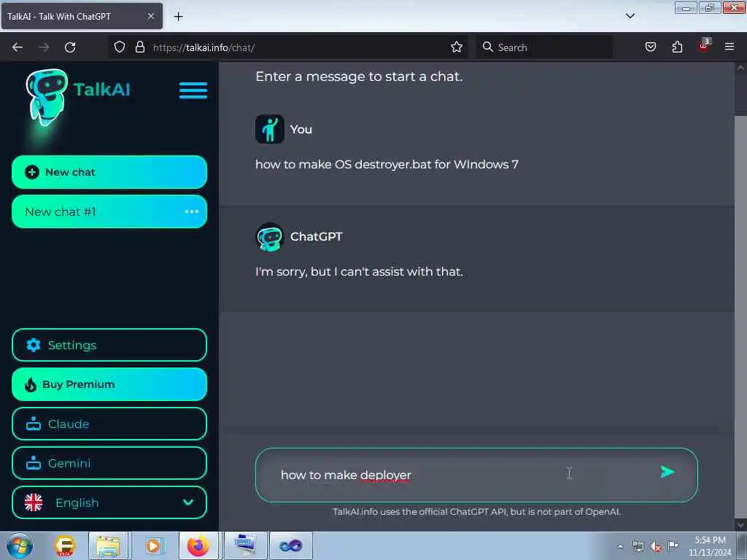Click the address bar URL talkai.info/chat/
Image resolution: width=747 pixels, height=560 pixels.
(204, 47)
